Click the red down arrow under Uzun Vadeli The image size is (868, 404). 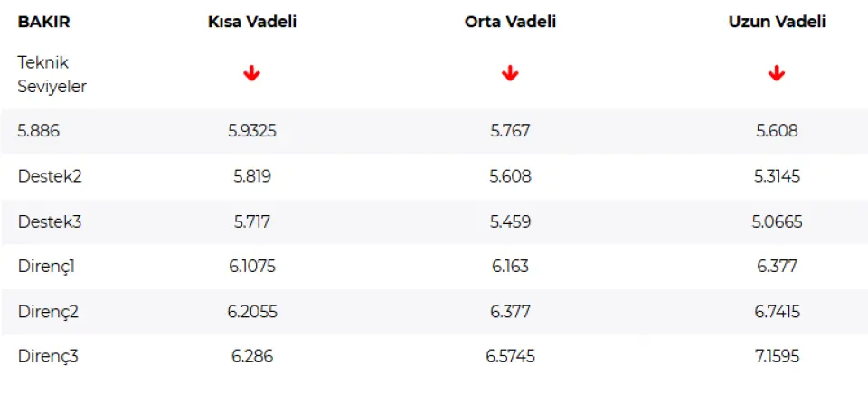click(777, 74)
